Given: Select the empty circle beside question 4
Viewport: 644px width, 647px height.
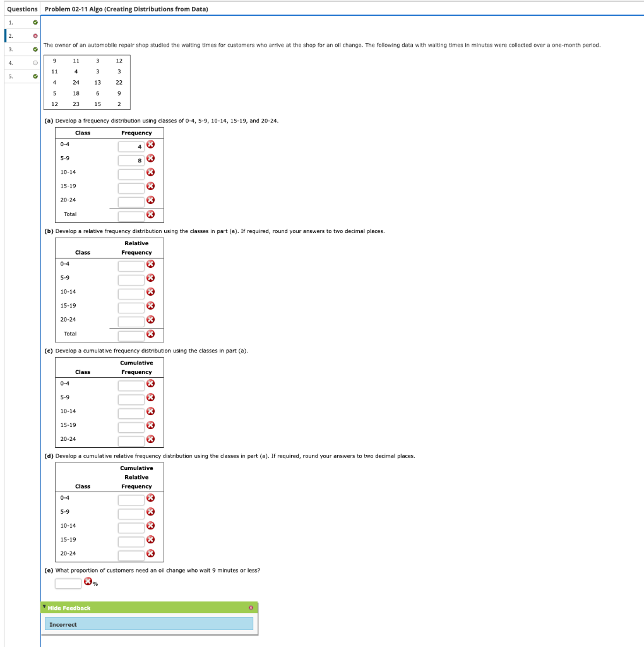Looking at the screenshot, I should click(x=35, y=62).
